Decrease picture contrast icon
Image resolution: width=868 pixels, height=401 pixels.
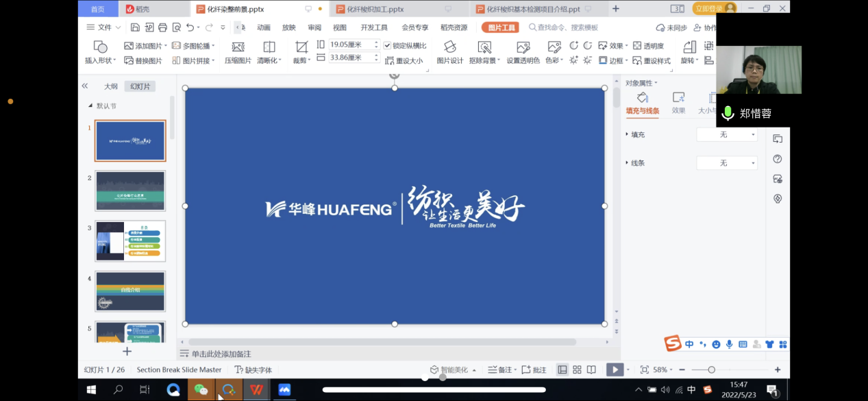coord(587,46)
